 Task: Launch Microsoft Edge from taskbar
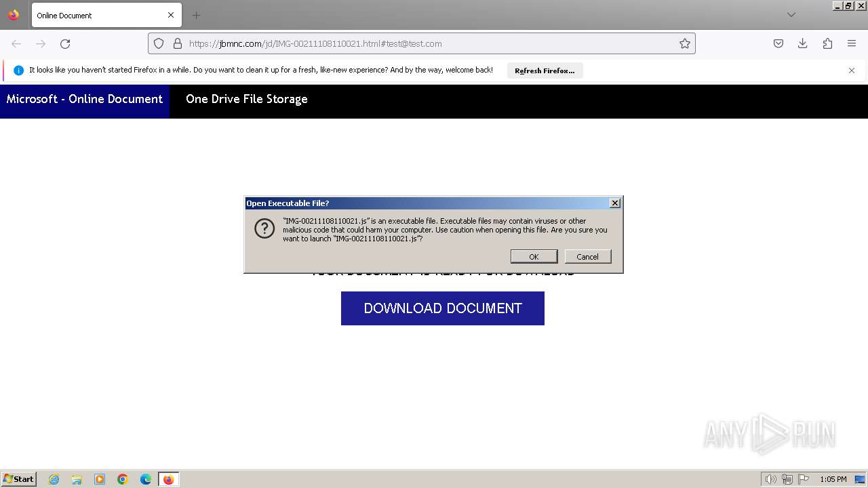click(146, 479)
